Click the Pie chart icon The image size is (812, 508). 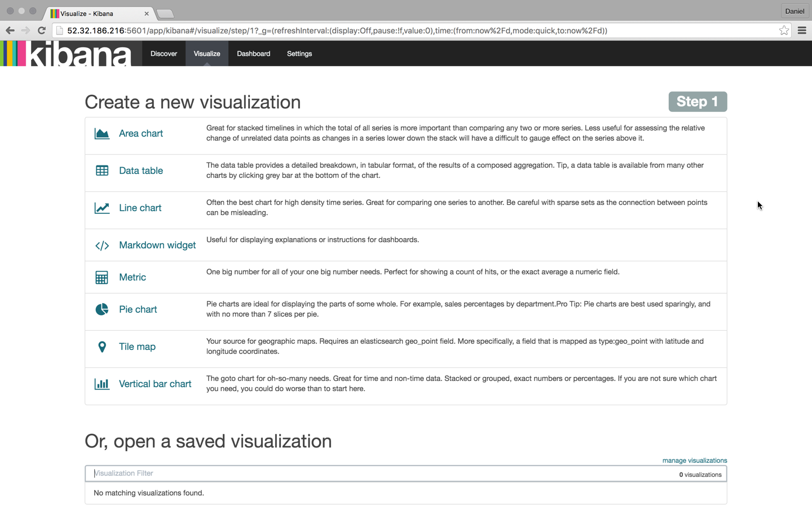click(101, 309)
